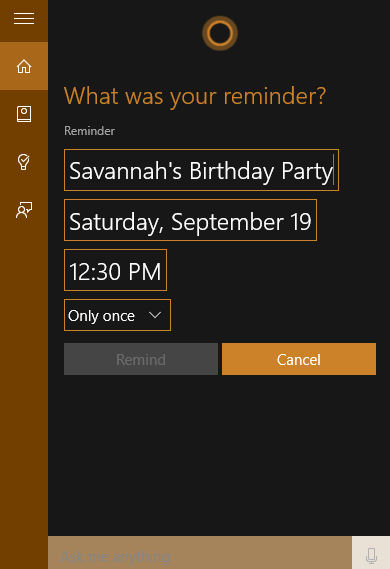
Task: Click the chevron arrow beside Only once
Action: tap(155, 315)
